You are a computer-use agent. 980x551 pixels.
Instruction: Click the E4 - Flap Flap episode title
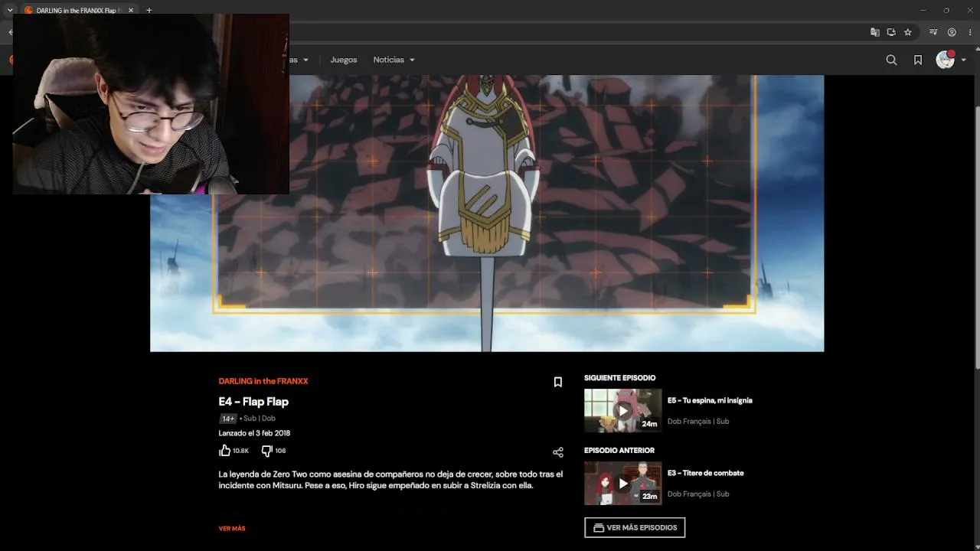253,402
